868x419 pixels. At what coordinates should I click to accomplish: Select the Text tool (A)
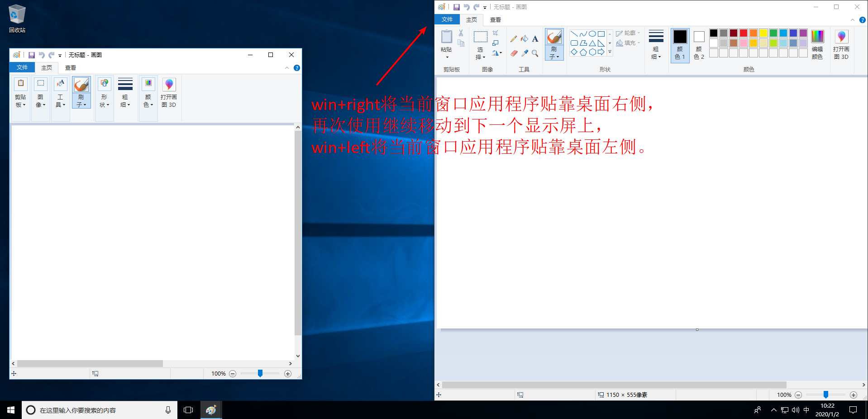(x=535, y=39)
